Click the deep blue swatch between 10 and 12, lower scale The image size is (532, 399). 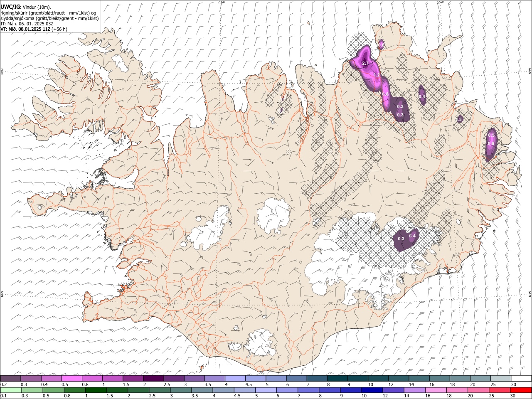[372, 390]
